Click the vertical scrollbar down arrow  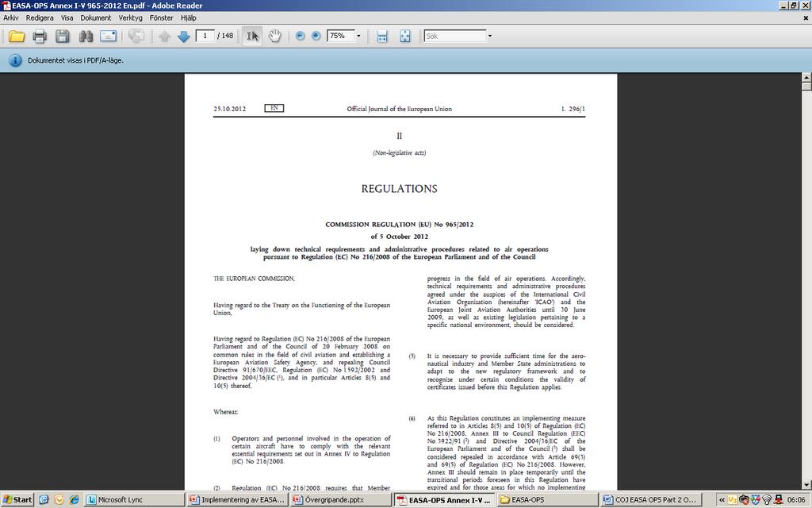(x=806, y=485)
